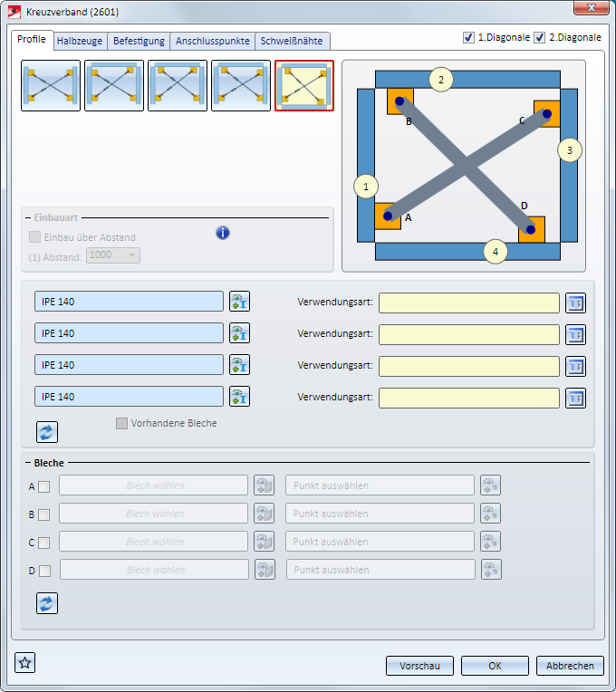Click circle marker 3 in diagram
This screenshot has height=692, width=616.
570,150
